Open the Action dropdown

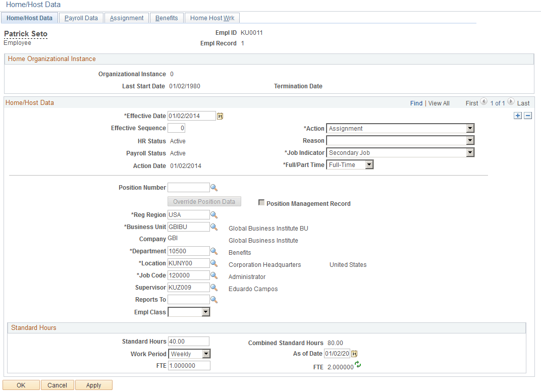coord(470,128)
